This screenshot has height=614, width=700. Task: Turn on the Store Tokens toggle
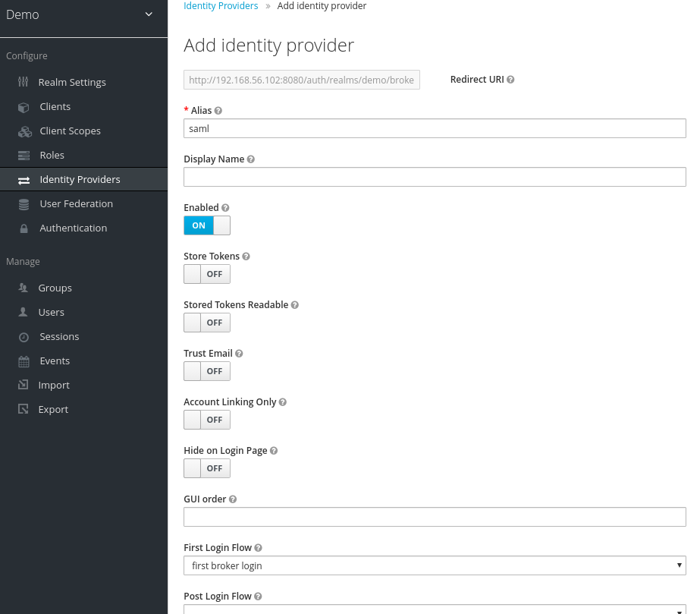coord(206,274)
